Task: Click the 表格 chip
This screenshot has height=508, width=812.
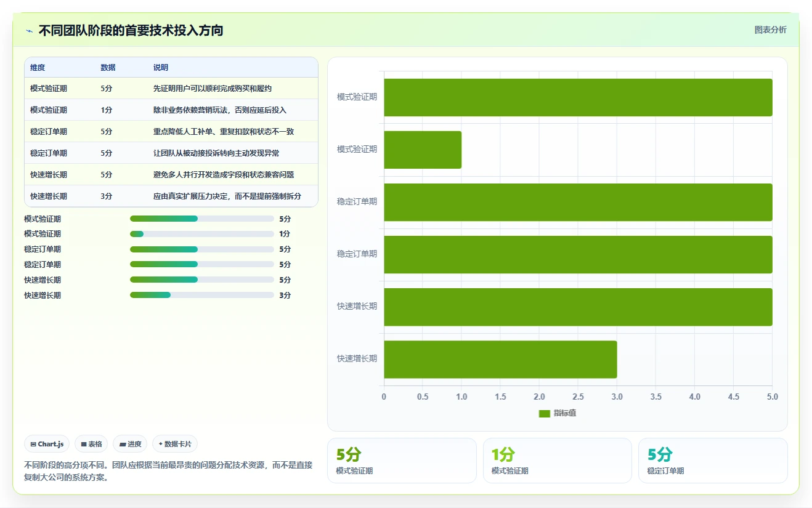Action: 91,444
